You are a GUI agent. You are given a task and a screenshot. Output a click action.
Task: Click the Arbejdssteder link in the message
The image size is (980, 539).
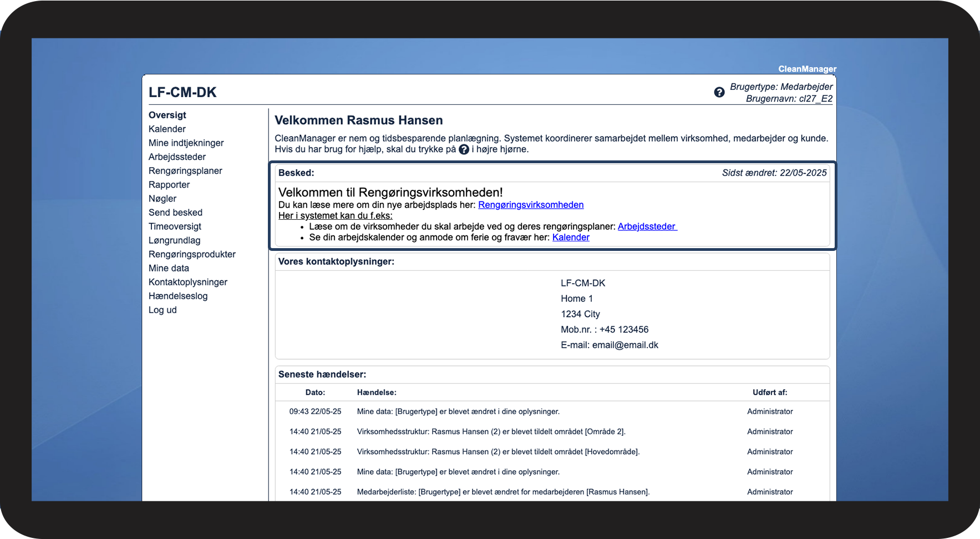(x=647, y=226)
